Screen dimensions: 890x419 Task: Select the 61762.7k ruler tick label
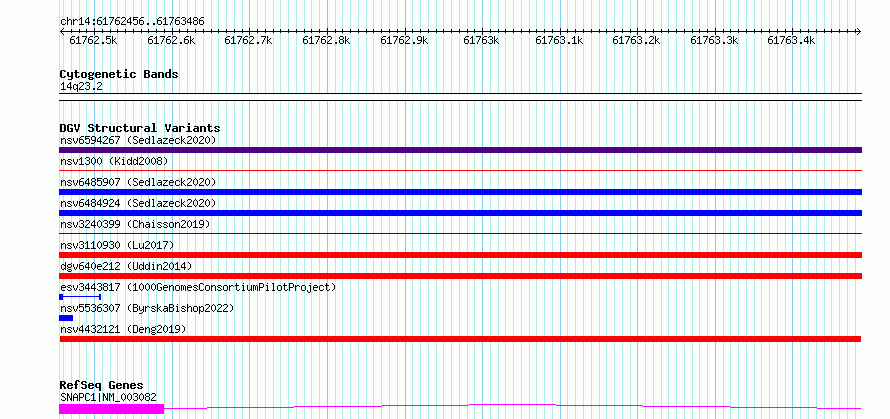[248, 40]
